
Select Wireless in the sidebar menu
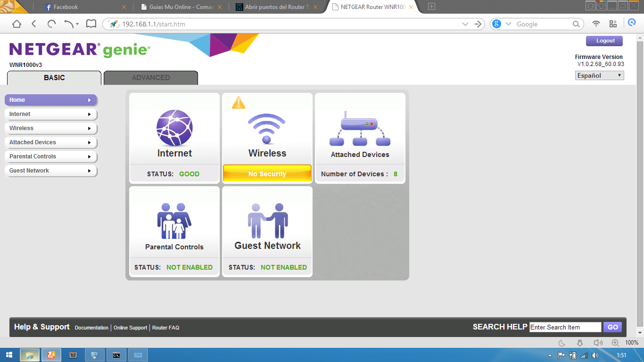coord(51,128)
